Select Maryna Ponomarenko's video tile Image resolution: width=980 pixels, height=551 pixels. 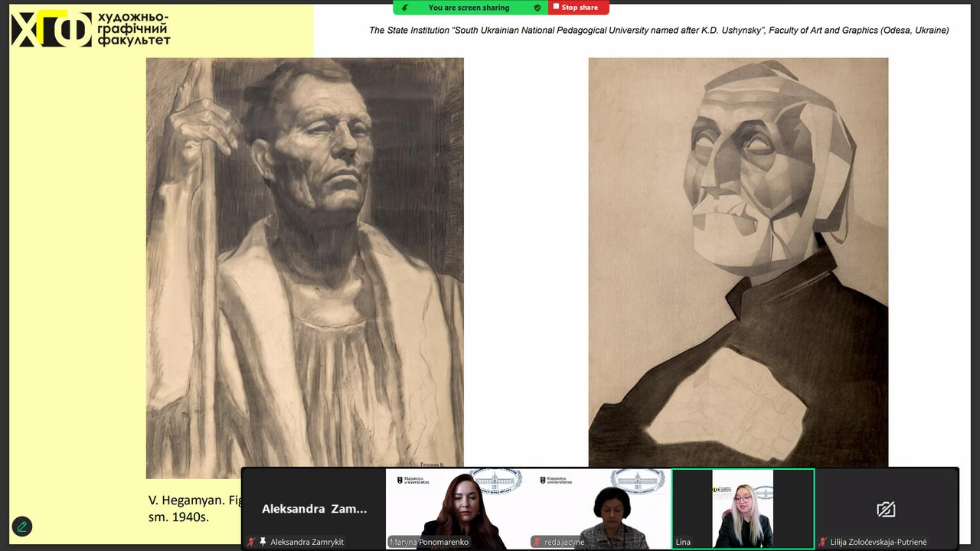pos(457,509)
